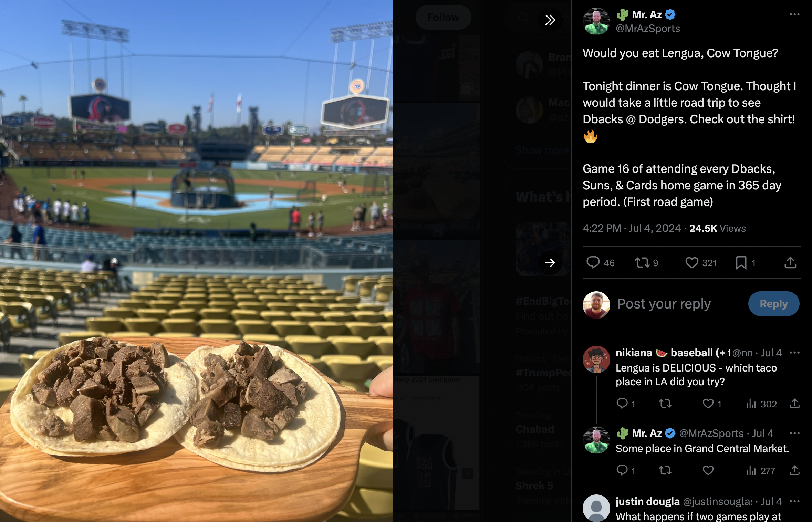Screen dimensions: 812x522
Task: Bookmark the Mr. Az post
Action: [x=741, y=263]
